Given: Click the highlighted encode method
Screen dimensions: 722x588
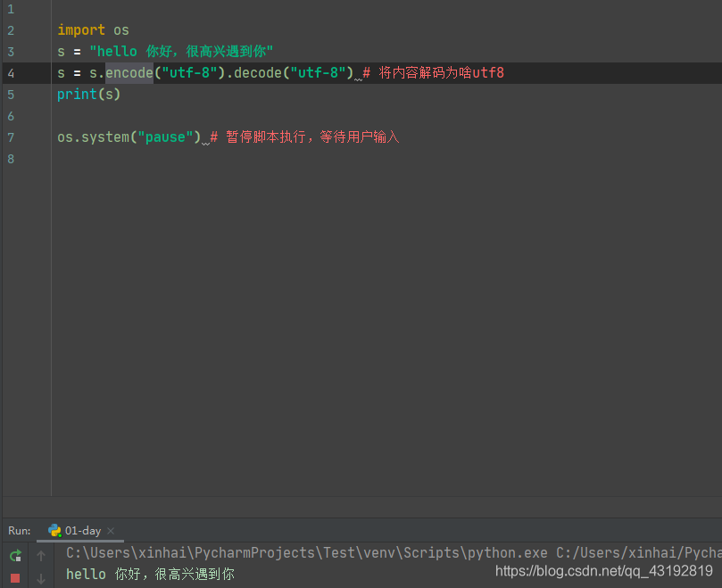Looking at the screenshot, I should pyautogui.click(x=129, y=73).
